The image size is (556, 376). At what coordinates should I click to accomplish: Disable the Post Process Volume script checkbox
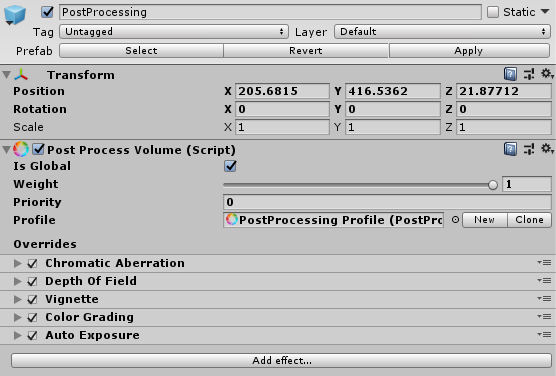38,149
